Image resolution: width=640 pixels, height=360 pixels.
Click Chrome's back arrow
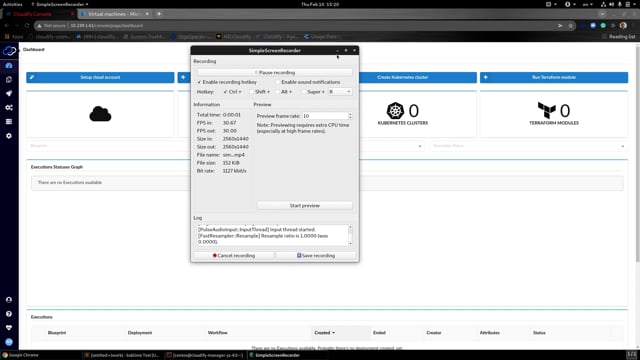coord(7,25)
